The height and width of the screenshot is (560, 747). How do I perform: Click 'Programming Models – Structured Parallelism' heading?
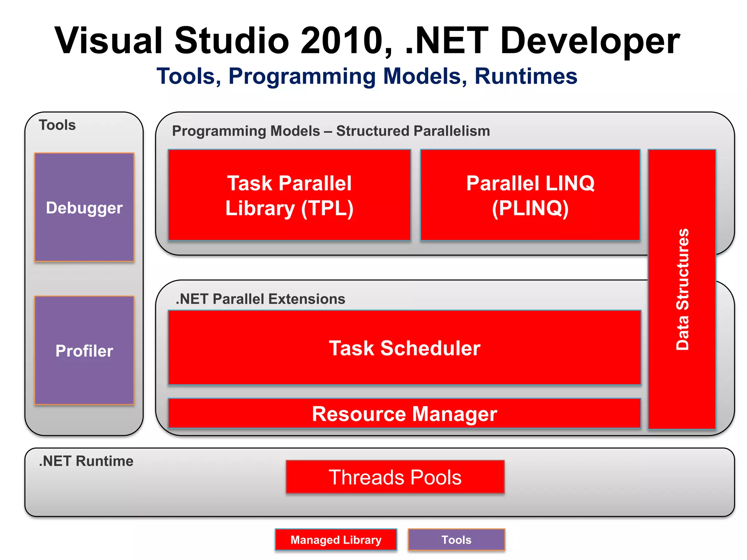click(x=331, y=131)
